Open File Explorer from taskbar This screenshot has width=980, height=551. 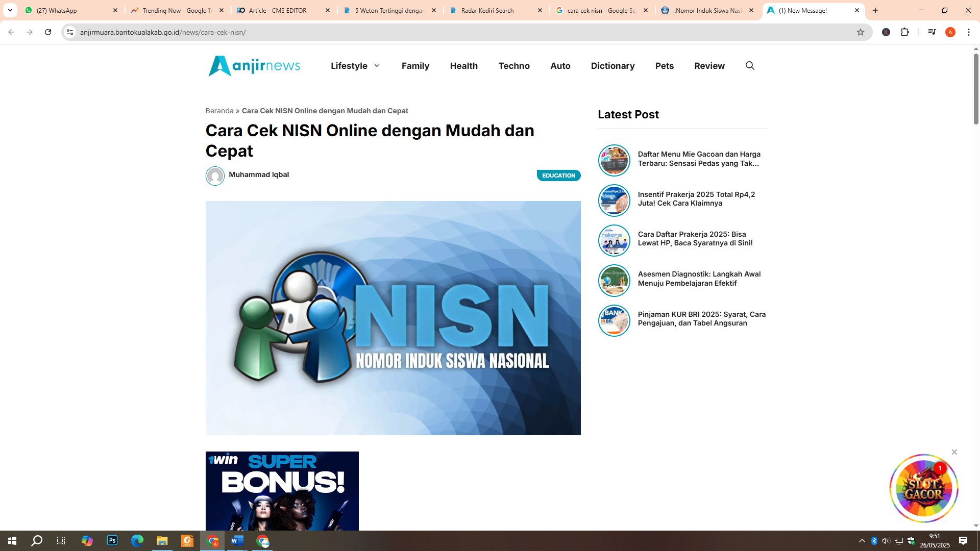[x=162, y=541]
